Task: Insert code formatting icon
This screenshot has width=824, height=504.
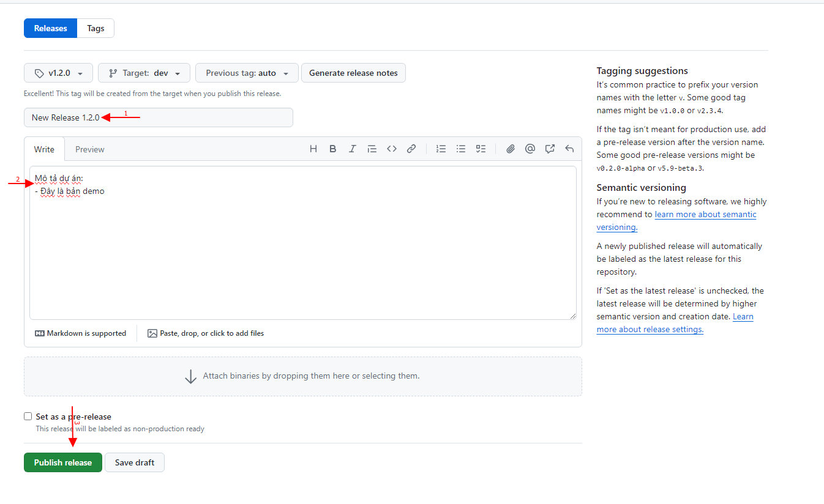Action: (x=392, y=149)
